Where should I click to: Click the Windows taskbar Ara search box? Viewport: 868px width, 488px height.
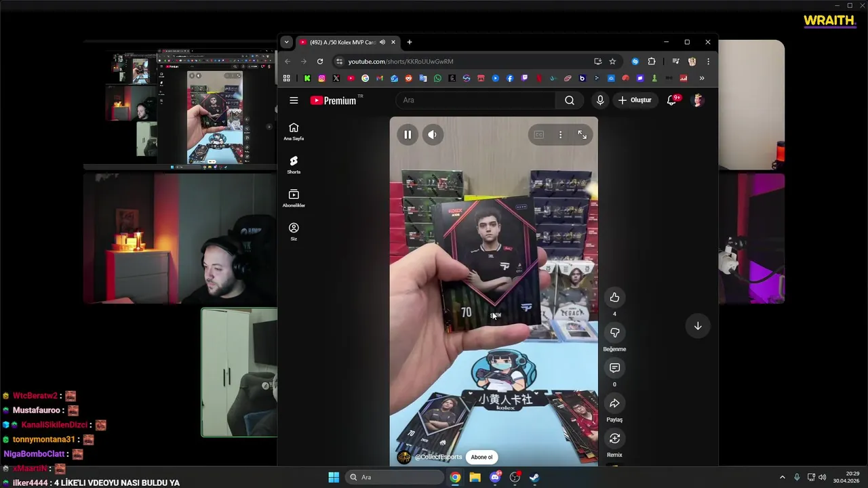(x=395, y=477)
